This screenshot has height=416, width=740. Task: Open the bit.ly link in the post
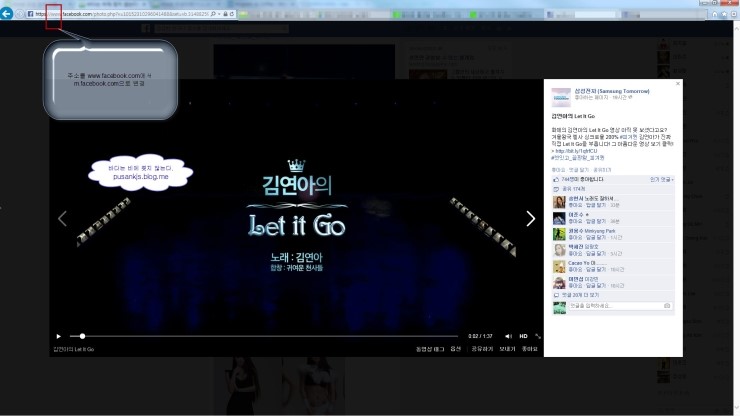(x=576, y=151)
